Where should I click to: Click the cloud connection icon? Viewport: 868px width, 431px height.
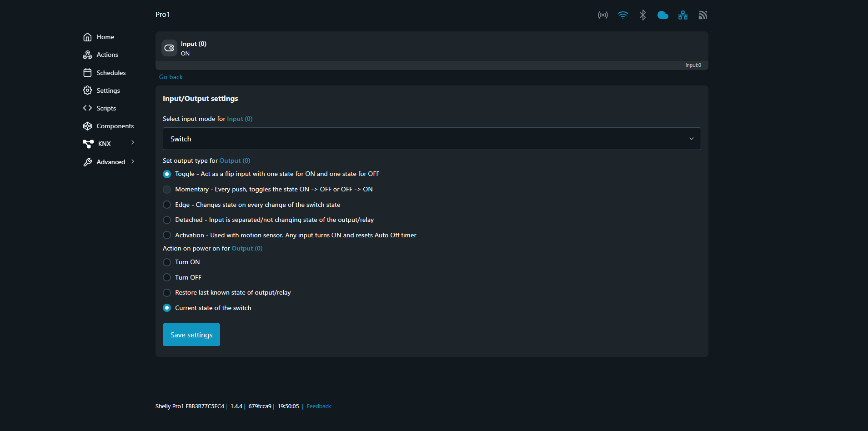pos(662,15)
